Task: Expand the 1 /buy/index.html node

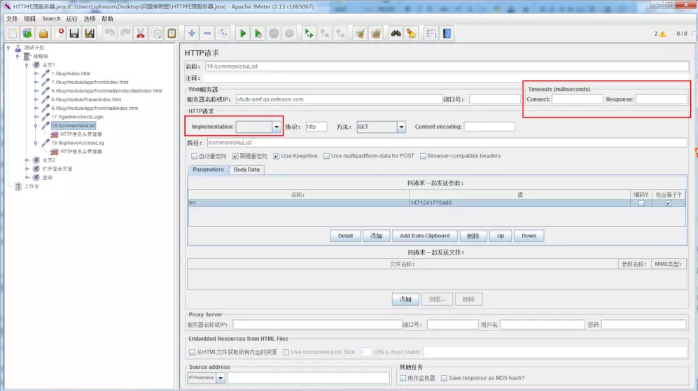Action: 36,73
